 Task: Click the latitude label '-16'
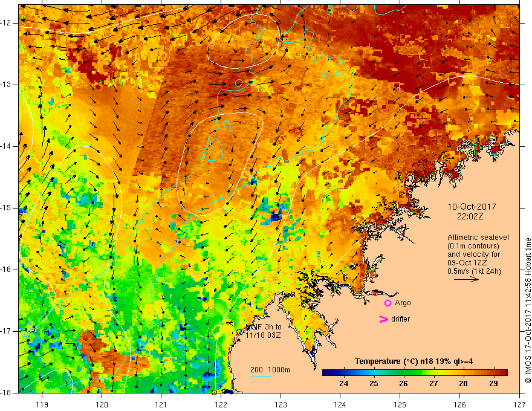tap(7, 270)
